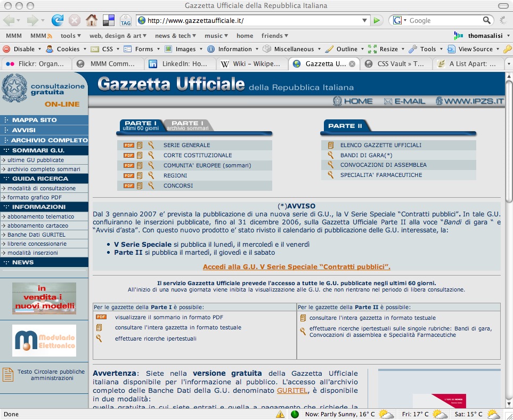The height and width of the screenshot is (420, 513).
Task: Click into the URL address field
Action: click(256, 21)
